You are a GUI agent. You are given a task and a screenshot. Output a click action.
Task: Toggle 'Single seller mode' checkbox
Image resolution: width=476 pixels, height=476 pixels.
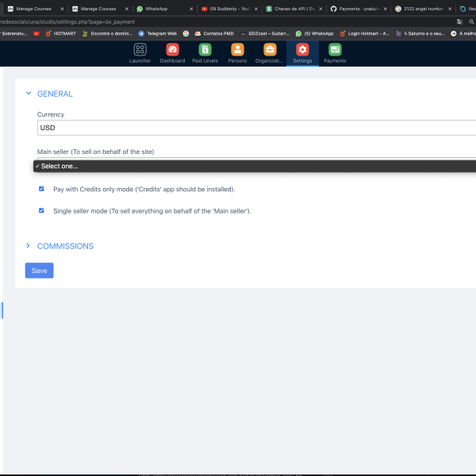41,211
